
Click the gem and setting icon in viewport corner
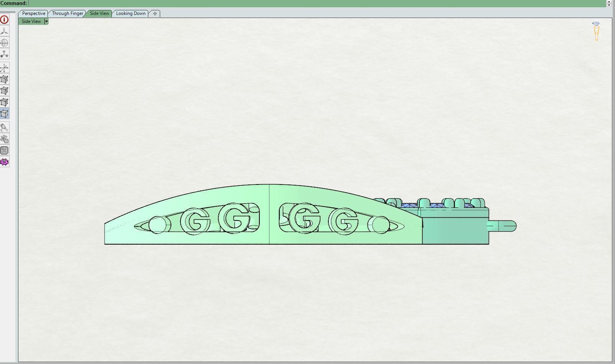596,31
